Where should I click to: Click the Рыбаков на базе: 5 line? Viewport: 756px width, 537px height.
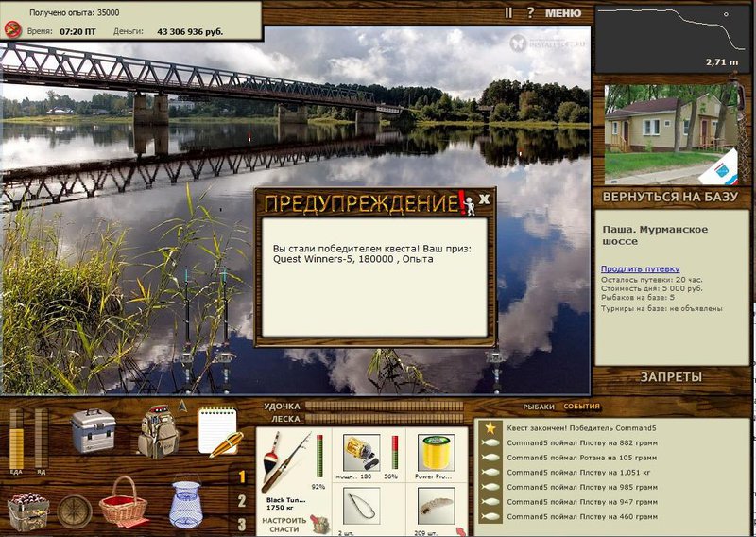click(x=637, y=297)
